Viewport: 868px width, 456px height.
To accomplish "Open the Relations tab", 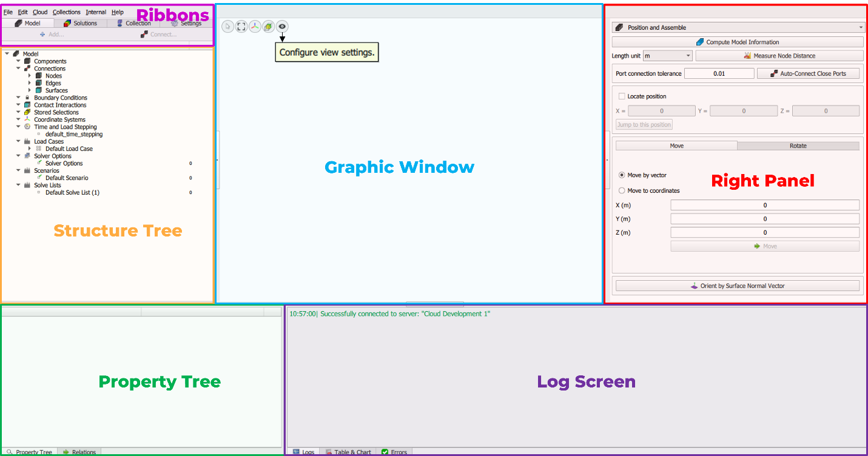I will 79,452.
